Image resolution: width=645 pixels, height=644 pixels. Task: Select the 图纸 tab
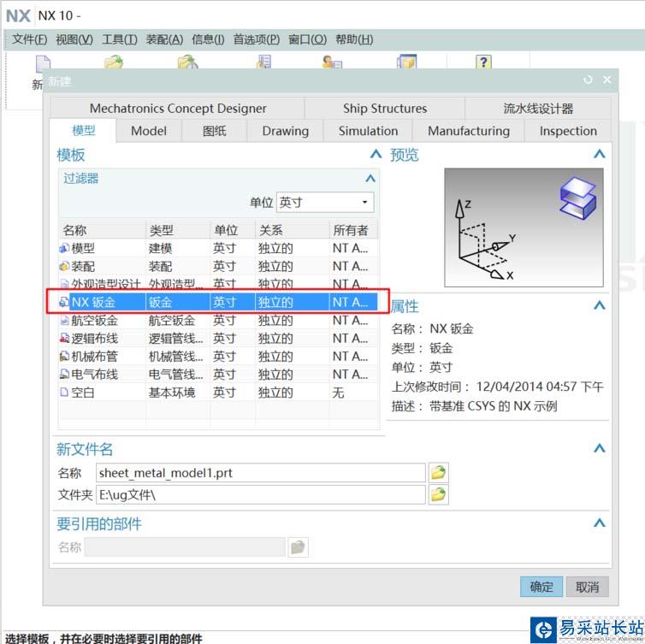coord(214,131)
